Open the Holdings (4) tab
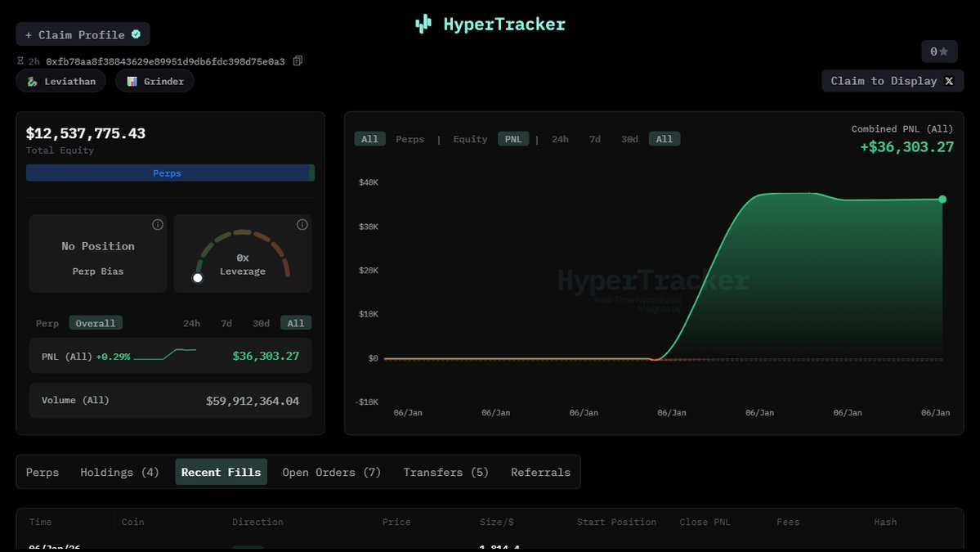The image size is (980, 552). click(119, 472)
